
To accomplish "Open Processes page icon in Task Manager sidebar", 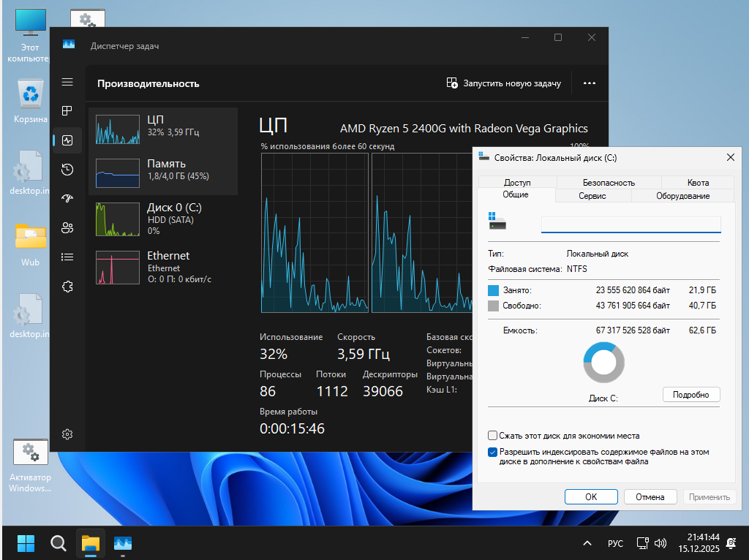I will click(67, 111).
